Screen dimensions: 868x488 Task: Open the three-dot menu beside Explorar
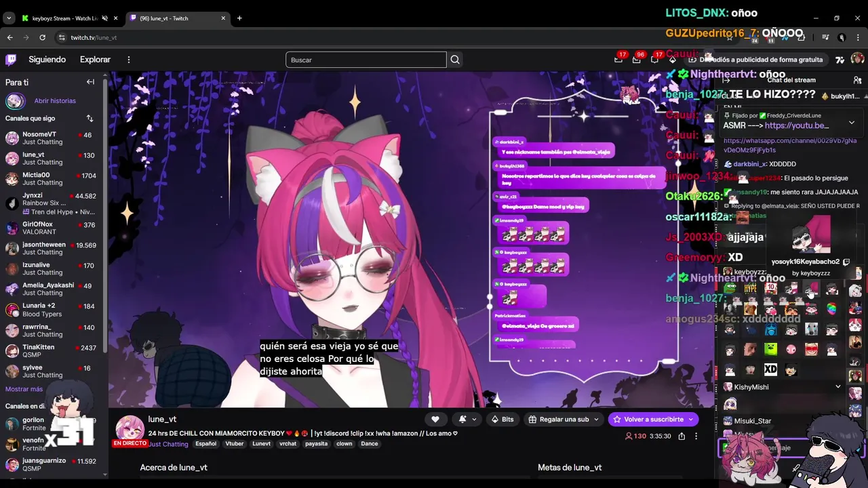point(128,60)
